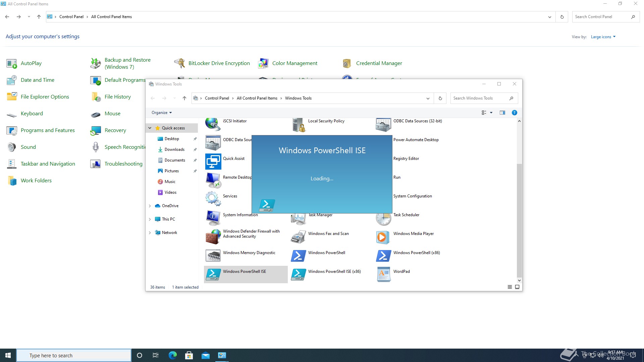Open Windows Fax and Scan icon
This screenshot has height=362, width=644.
(298, 237)
